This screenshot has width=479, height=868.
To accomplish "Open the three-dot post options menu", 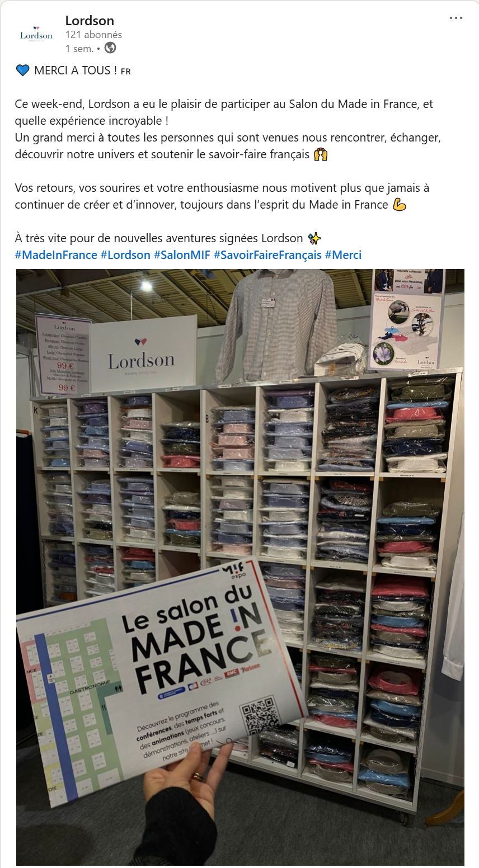I will [x=456, y=18].
